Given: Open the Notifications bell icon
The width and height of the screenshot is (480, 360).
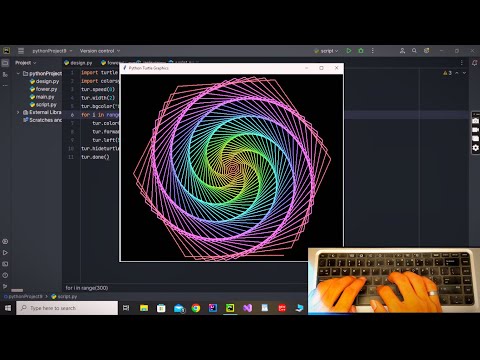Looking at the screenshot, I should point(475,63).
